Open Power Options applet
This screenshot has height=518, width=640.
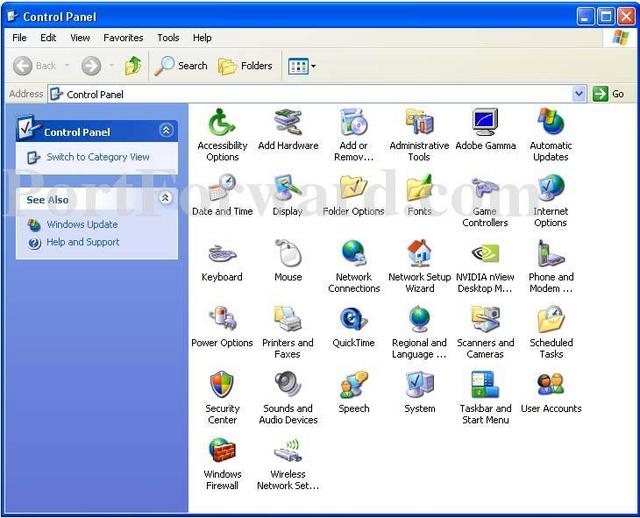(x=222, y=320)
